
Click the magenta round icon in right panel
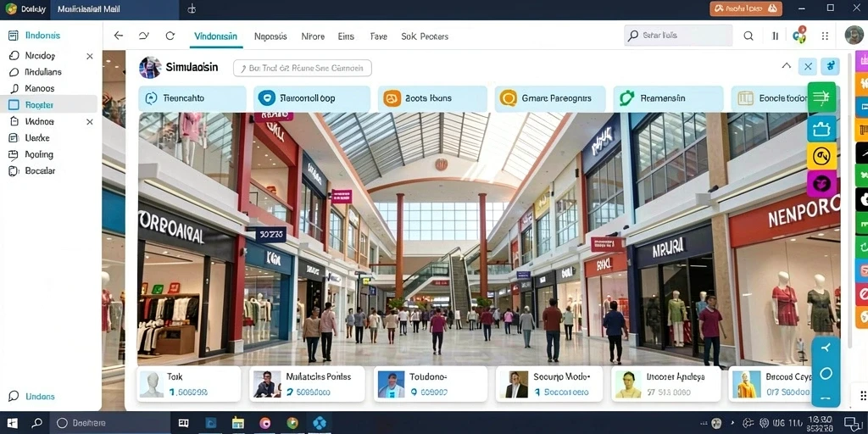821,184
